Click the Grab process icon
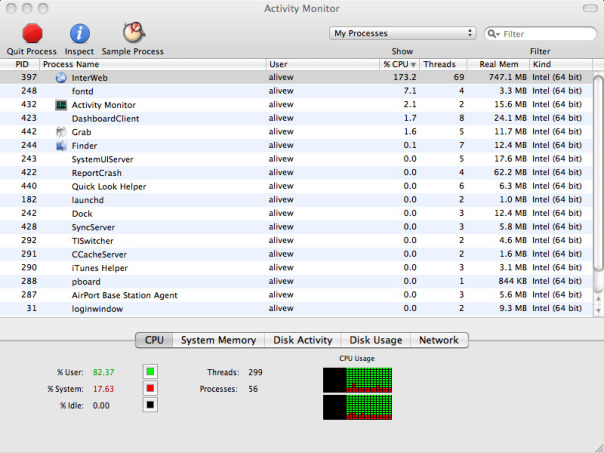Image resolution: width=604 pixels, height=453 pixels. click(x=61, y=132)
